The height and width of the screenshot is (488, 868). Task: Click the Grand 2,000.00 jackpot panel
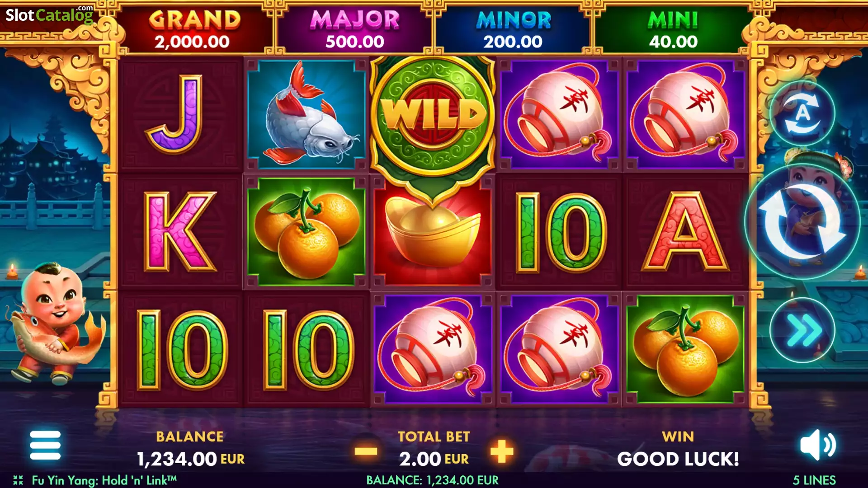(195, 30)
